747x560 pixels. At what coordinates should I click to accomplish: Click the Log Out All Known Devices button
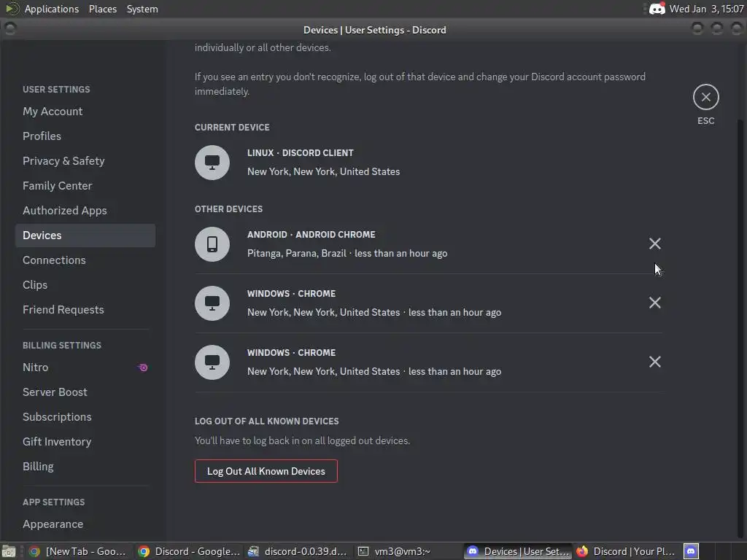(266, 471)
